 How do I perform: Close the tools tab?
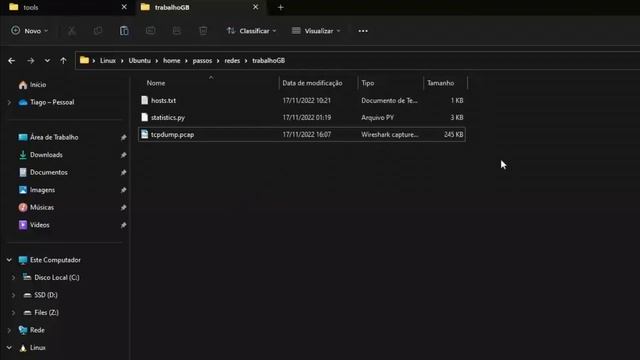[124, 7]
